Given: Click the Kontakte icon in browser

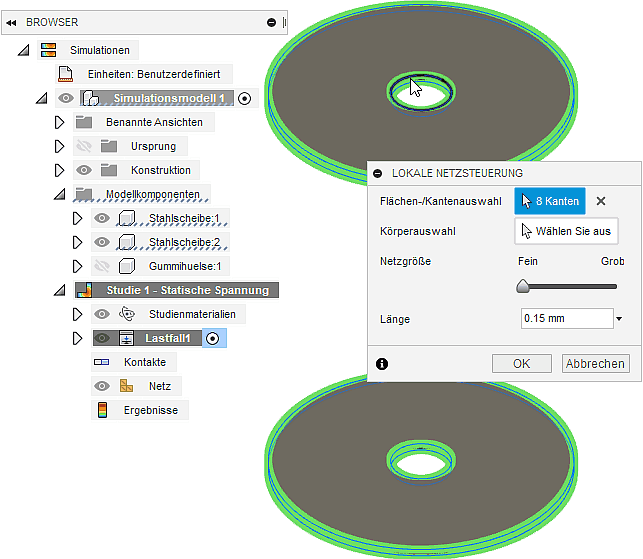Looking at the screenshot, I should (x=102, y=362).
